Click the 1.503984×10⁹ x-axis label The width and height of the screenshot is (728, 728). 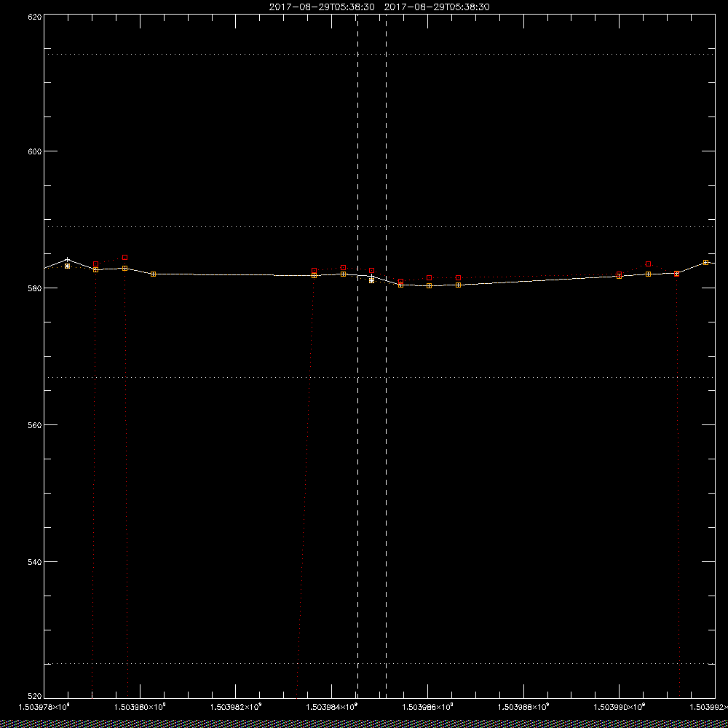(x=332, y=707)
